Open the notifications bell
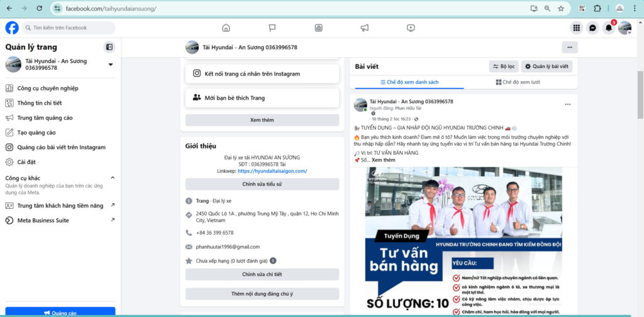Image resolution: width=644 pixels, height=317 pixels. click(608, 28)
